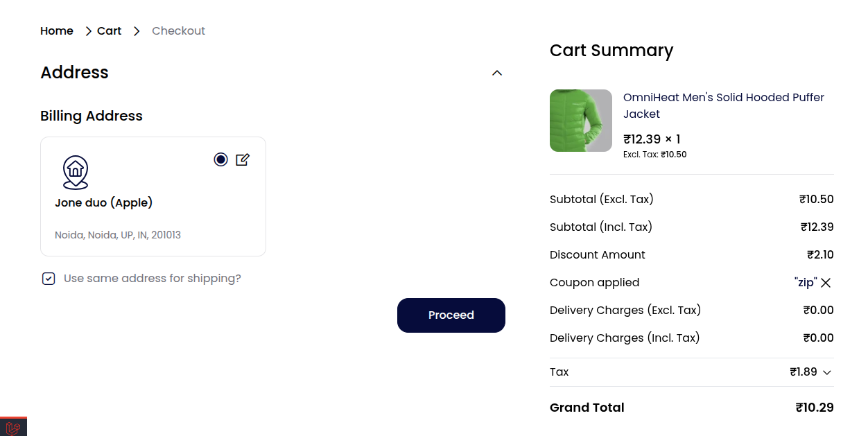Go to Cart breadcrumb

109,31
